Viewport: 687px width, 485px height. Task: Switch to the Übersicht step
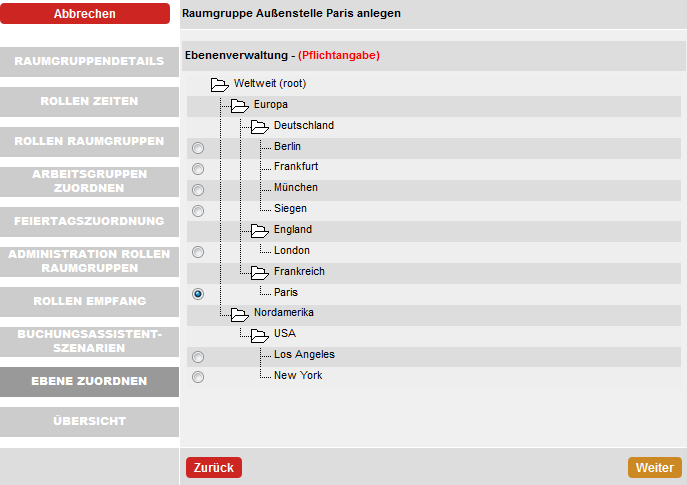coord(89,421)
